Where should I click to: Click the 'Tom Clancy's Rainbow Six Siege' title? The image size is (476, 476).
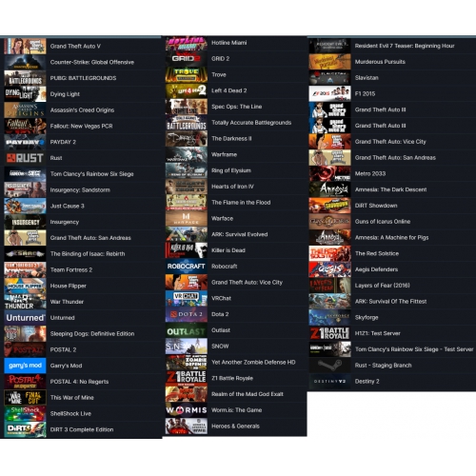coord(92,174)
